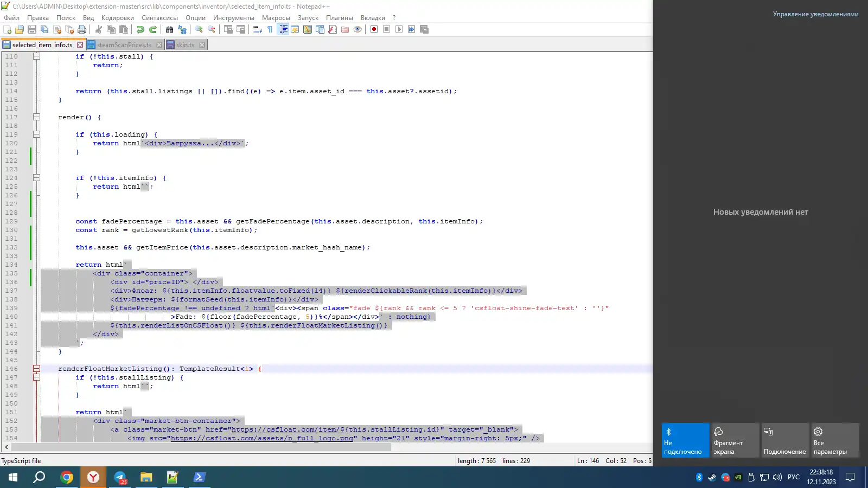This screenshot has height=488, width=868.
Task: Toggle synchronized horizontal scrolling
Action: pyautogui.click(x=241, y=29)
